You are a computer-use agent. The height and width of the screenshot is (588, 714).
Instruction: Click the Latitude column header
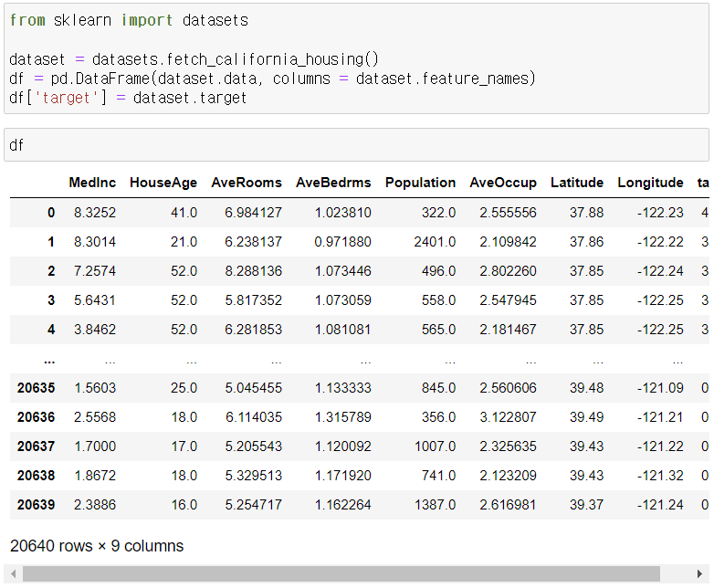pos(577,183)
